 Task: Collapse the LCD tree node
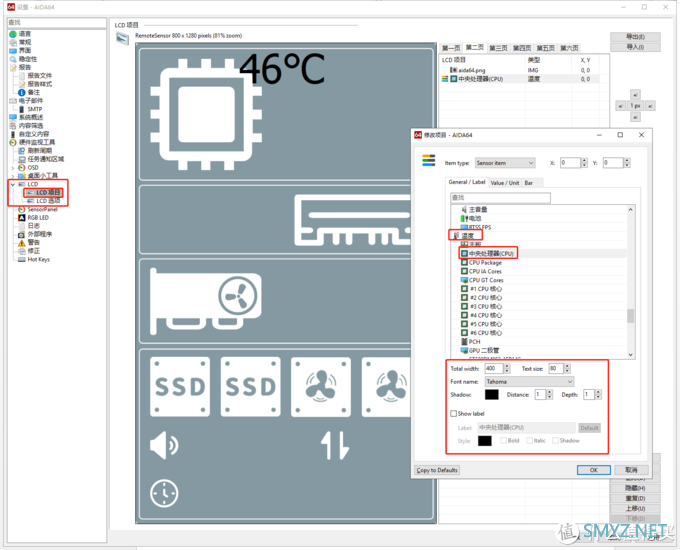pyautogui.click(x=13, y=184)
